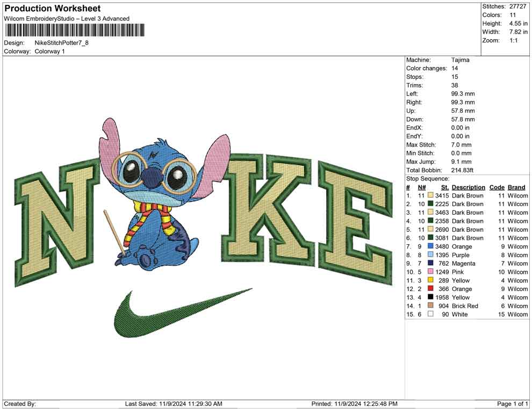Image resolution: width=532 pixels, height=409 pixels.
Task: Select the swatch next to thread 2690
Action: click(x=430, y=229)
